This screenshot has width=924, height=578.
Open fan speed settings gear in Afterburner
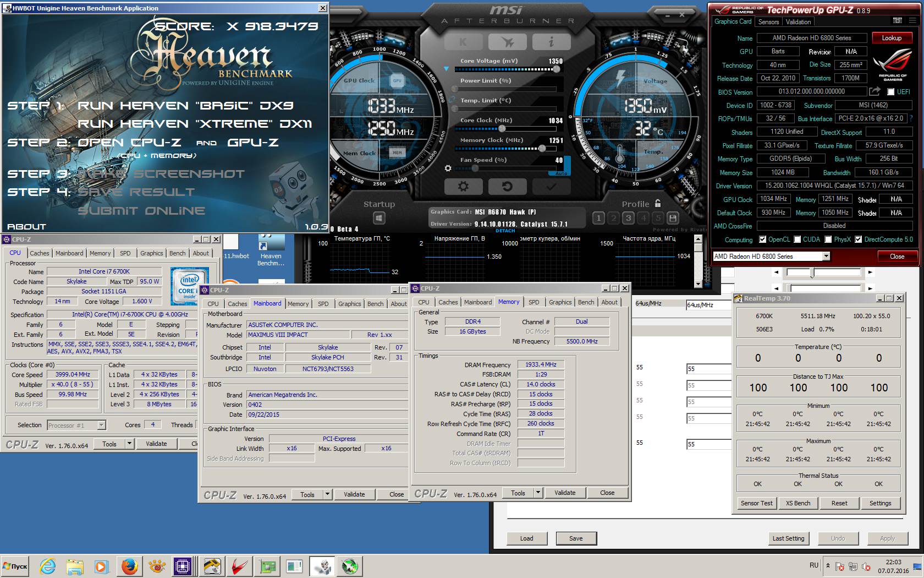(448, 168)
